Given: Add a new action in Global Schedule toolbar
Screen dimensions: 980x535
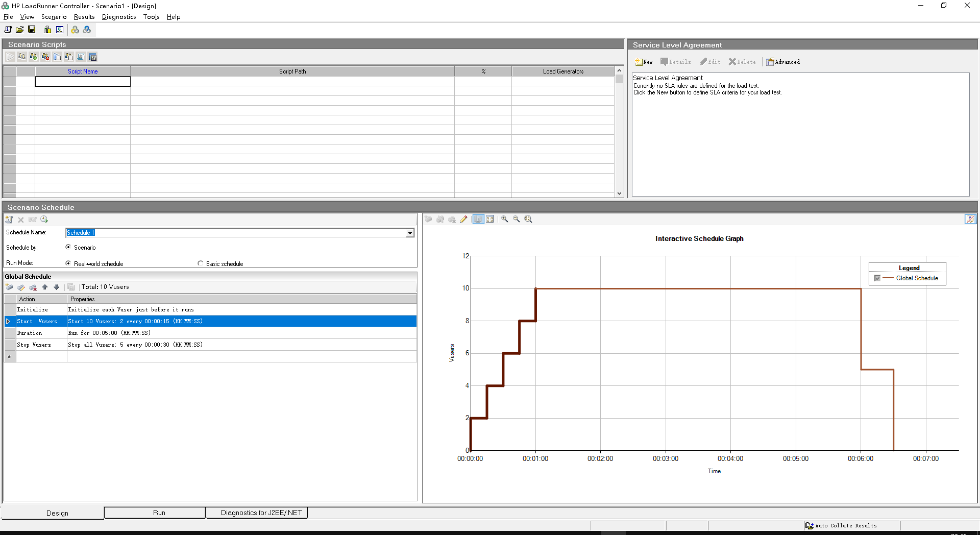Looking at the screenshot, I should pyautogui.click(x=9, y=287).
